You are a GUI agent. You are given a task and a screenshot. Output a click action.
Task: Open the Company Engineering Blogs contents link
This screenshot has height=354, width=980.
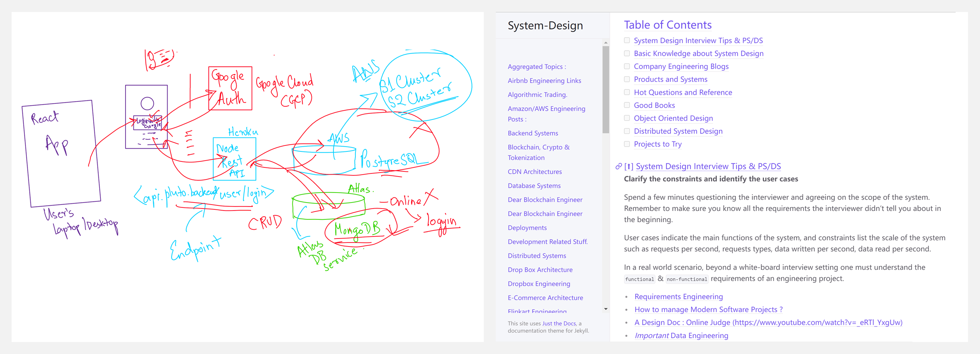click(x=681, y=66)
